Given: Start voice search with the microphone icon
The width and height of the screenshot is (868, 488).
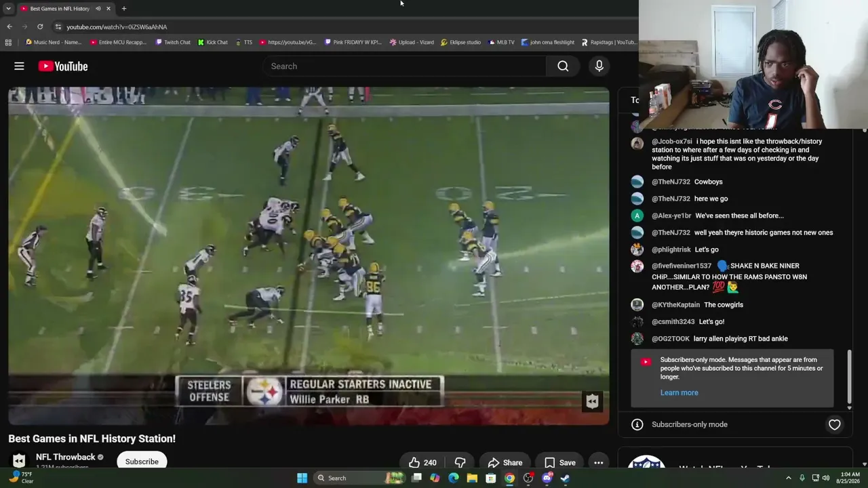Looking at the screenshot, I should [599, 66].
